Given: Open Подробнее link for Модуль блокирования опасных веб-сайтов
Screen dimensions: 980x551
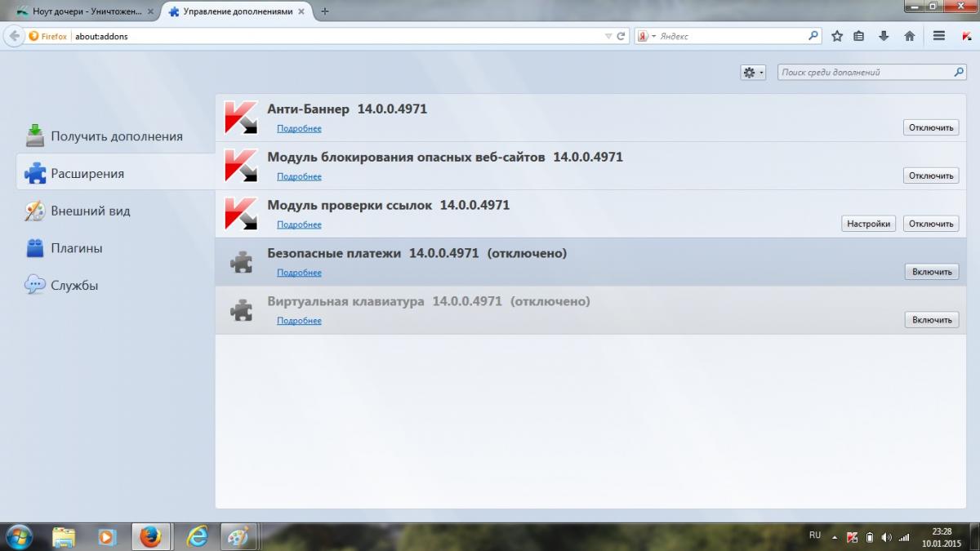Looking at the screenshot, I should (299, 176).
